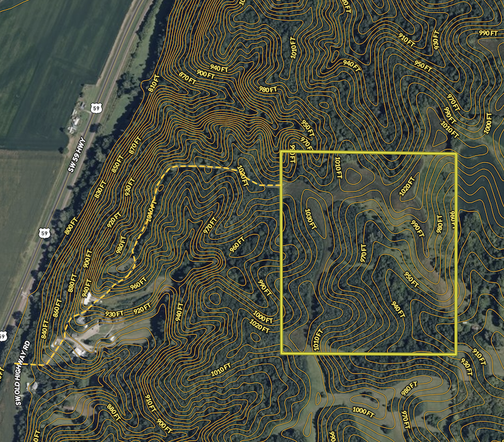The width and height of the screenshot is (504, 442).
Task: Select the bottom-left corner of yellow parcel boundary
Action: point(281,353)
